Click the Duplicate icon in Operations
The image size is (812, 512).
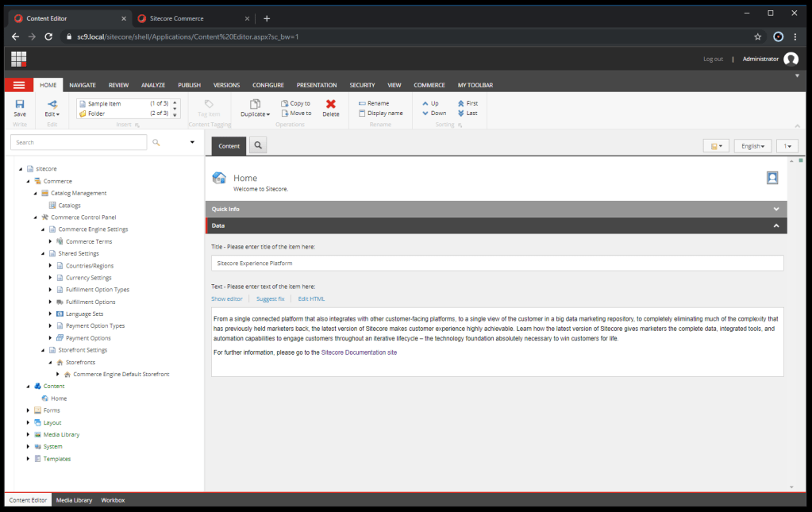click(x=255, y=104)
